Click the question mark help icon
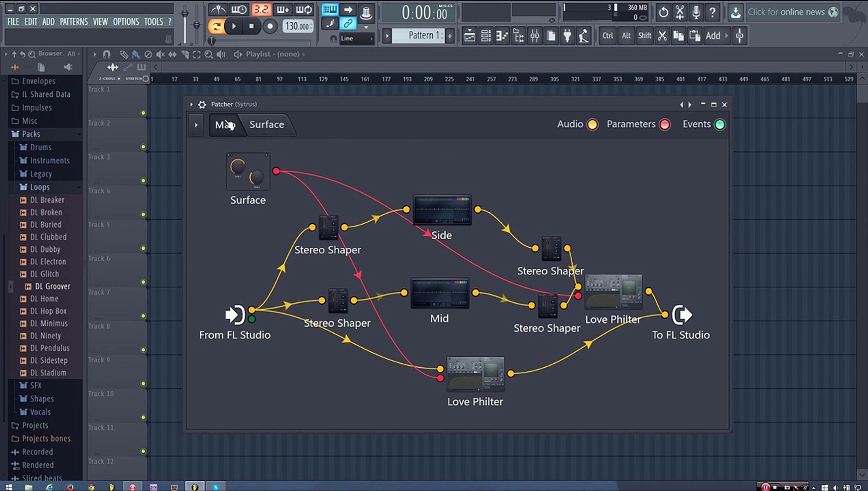 [712, 12]
